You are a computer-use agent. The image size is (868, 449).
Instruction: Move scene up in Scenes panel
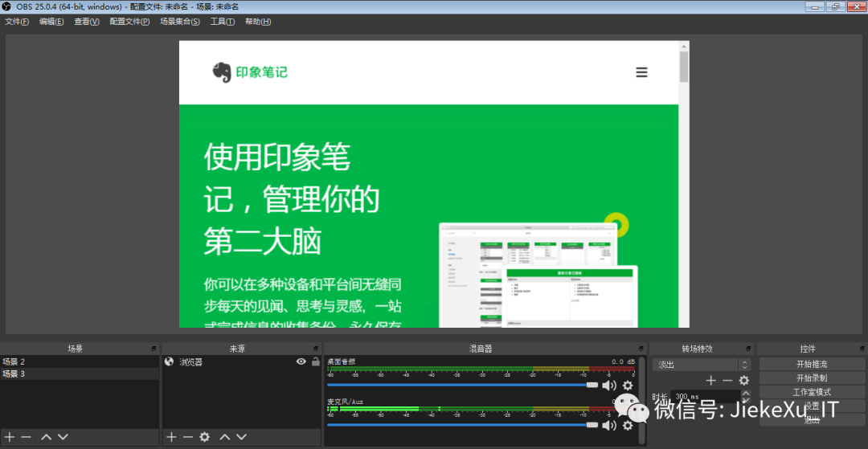[47, 437]
